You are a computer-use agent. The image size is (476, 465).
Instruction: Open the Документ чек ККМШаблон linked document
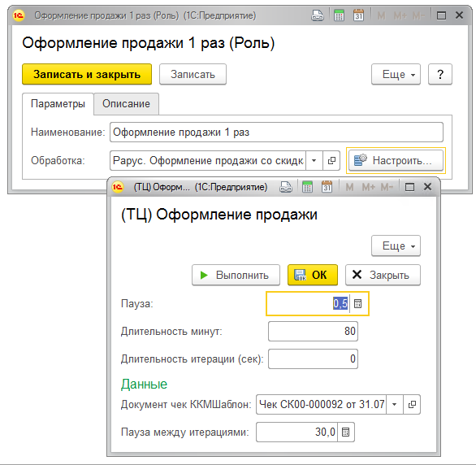point(412,404)
